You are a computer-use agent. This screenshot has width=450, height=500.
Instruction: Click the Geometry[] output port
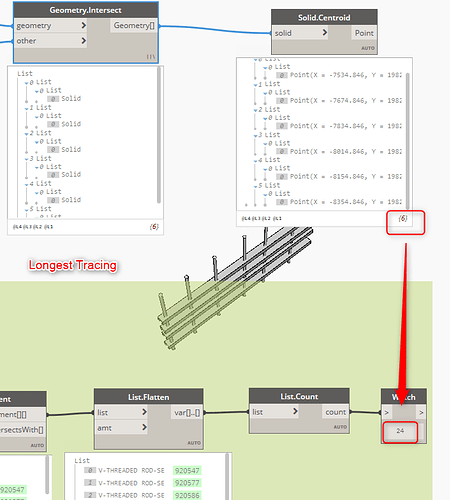(x=134, y=25)
